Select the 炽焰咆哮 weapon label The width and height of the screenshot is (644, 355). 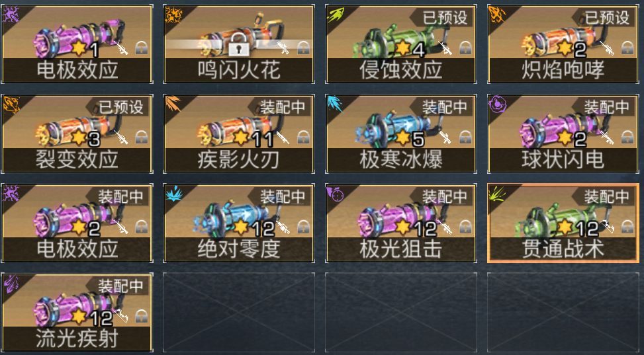(563, 70)
